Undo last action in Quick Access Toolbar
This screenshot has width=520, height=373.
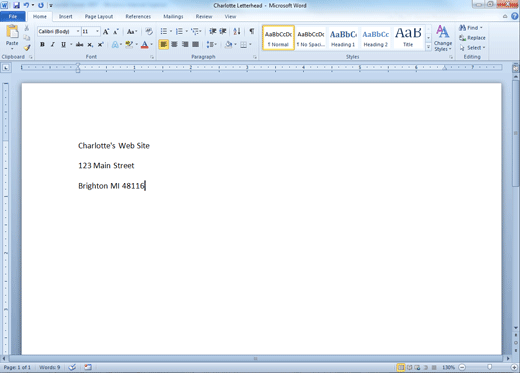[26, 5]
